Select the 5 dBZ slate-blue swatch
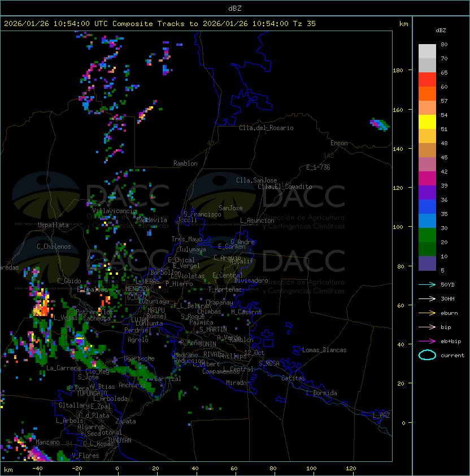The width and height of the screenshot is (470, 476). [427, 263]
